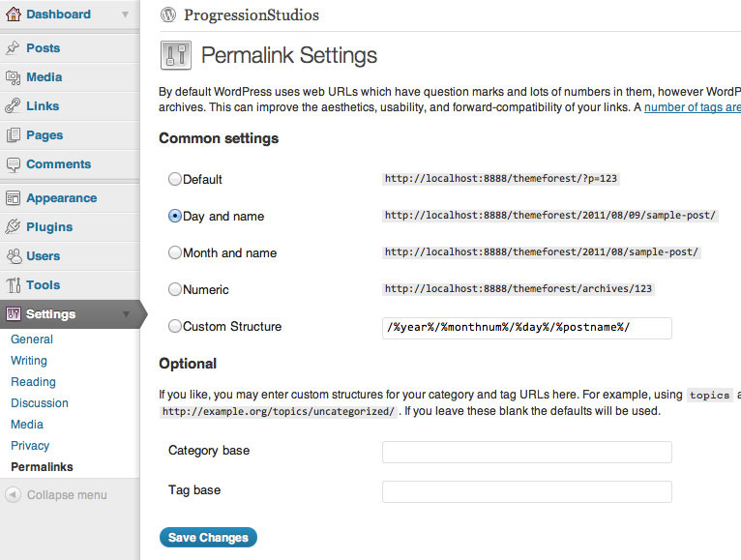
Task: Click the Media icon in sidebar
Action: (14, 77)
